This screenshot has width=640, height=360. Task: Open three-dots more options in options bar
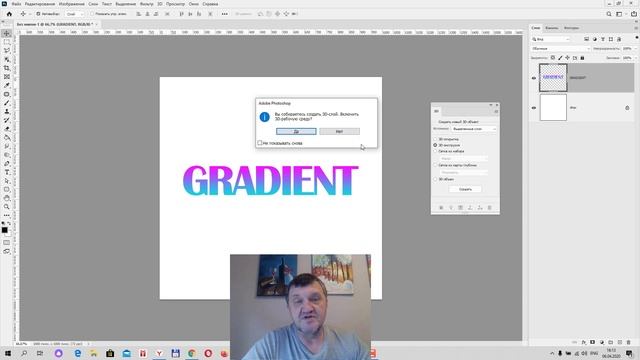224,14
